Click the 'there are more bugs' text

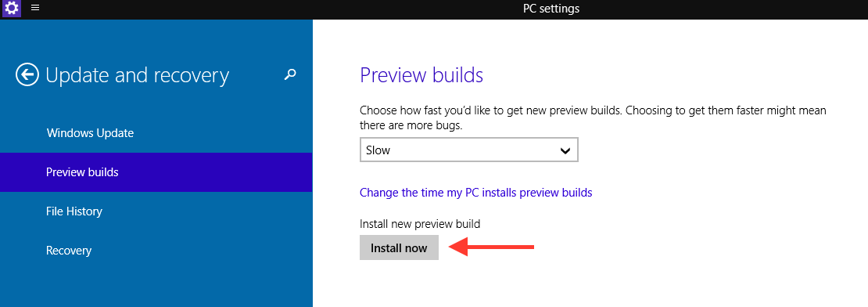coord(411,126)
